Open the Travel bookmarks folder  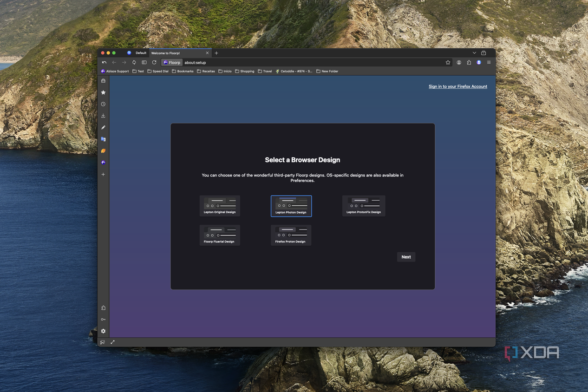click(265, 71)
